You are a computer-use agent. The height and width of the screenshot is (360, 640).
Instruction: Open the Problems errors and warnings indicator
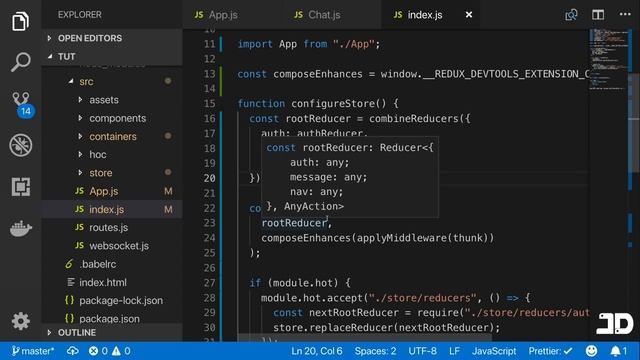pos(109,351)
